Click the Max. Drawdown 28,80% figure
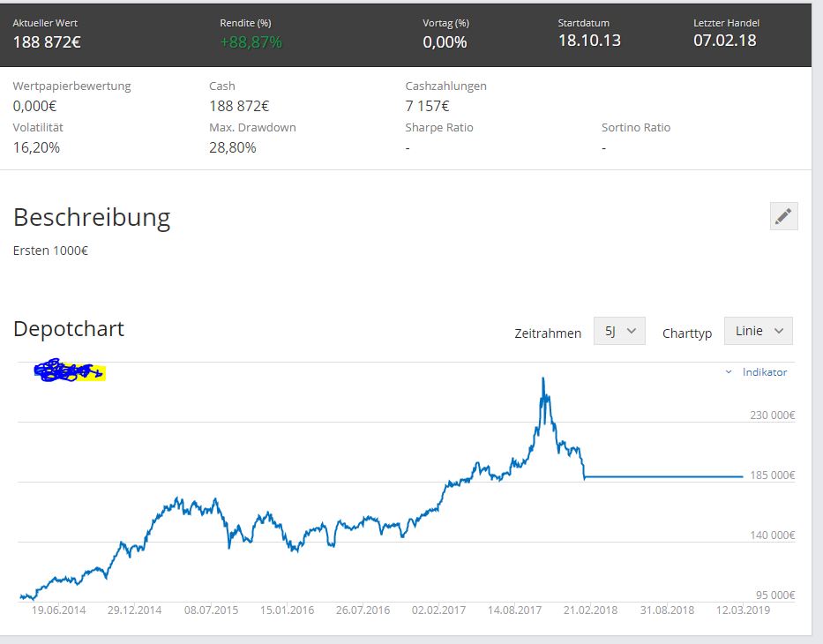Screen dimensions: 823x644 tap(233, 147)
